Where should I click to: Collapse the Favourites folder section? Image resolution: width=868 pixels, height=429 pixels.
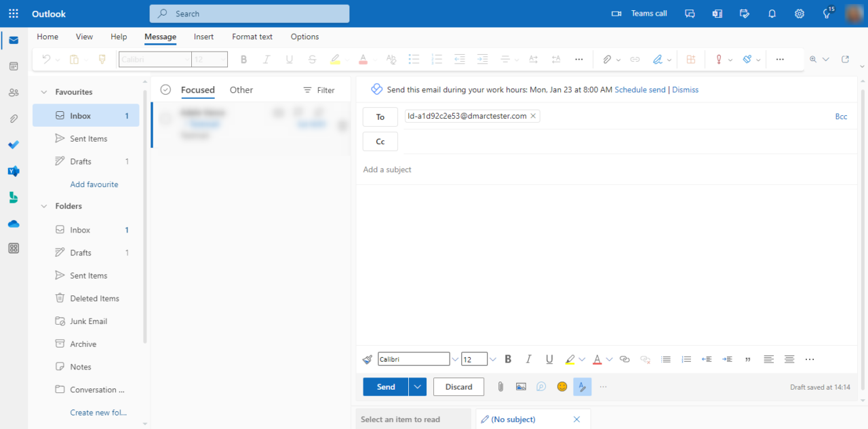point(43,91)
